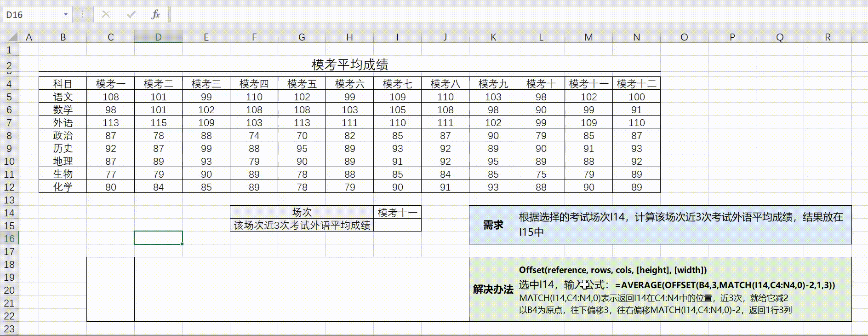868x336 pixels.
Task: Click the 外语 模考二 score 115
Action: 159,122
